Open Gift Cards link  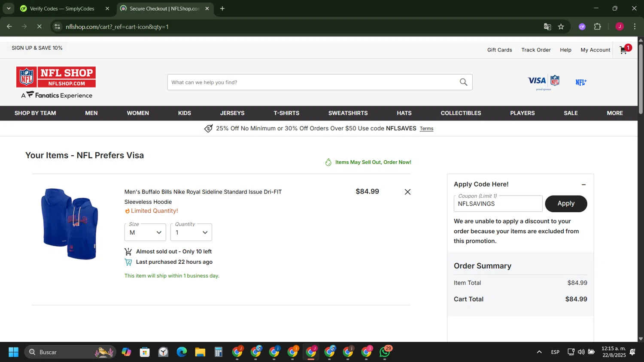(499, 50)
